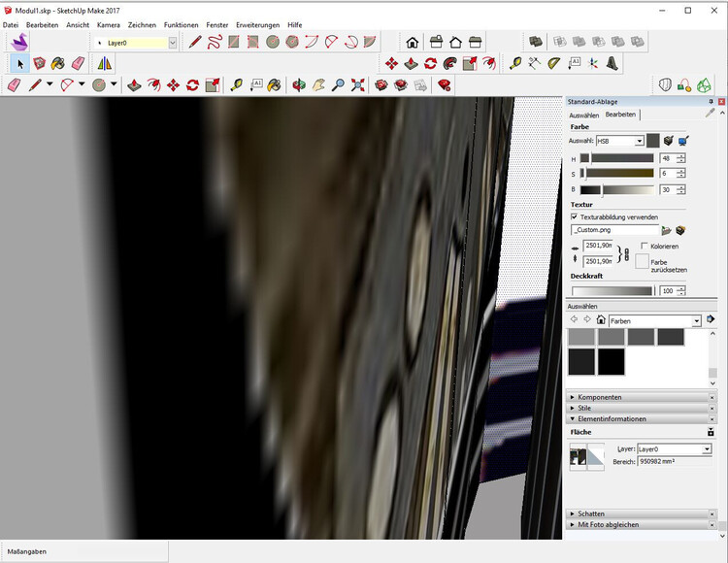The width and height of the screenshot is (728, 563).
Task: Click the Zoom Extents icon
Action: point(358,84)
